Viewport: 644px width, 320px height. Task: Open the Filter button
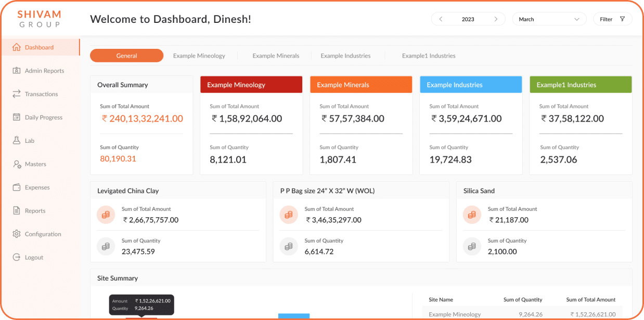click(612, 19)
